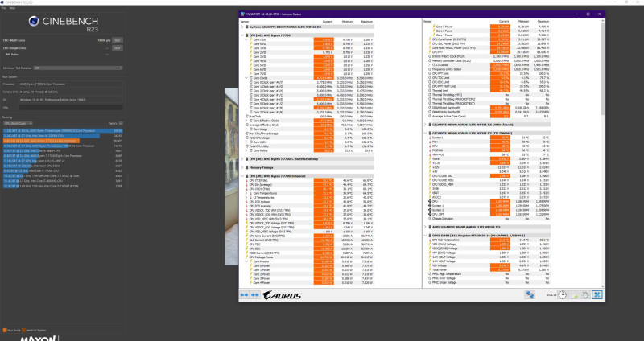Collapse the Core VIDs subtree

coord(246,39)
